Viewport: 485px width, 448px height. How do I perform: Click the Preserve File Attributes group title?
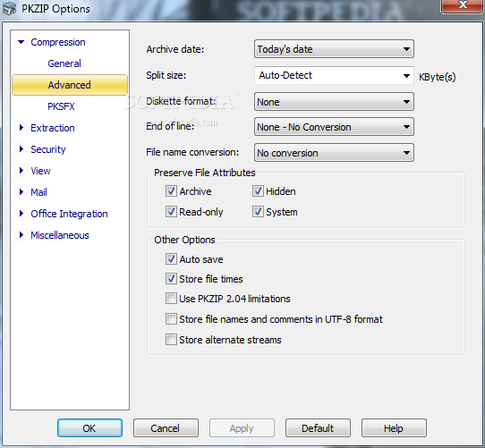click(204, 173)
